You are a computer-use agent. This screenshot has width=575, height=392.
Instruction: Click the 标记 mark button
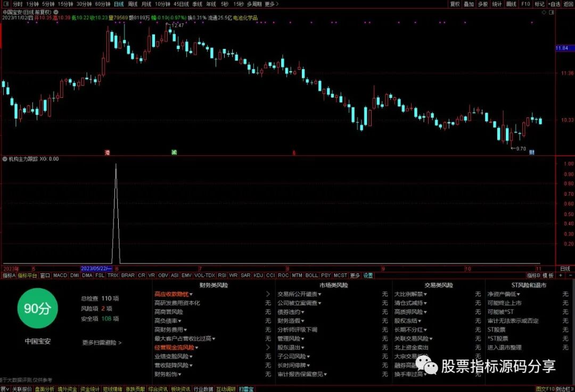539,4
